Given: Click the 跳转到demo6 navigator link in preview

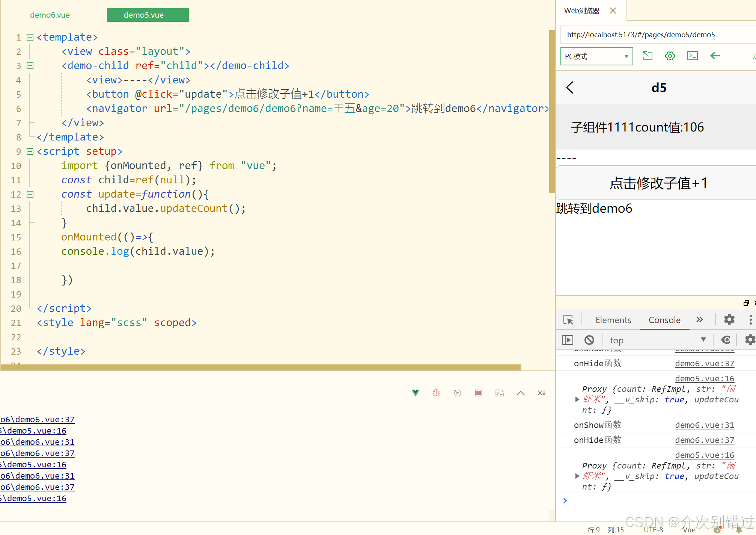Looking at the screenshot, I should tap(594, 209).
